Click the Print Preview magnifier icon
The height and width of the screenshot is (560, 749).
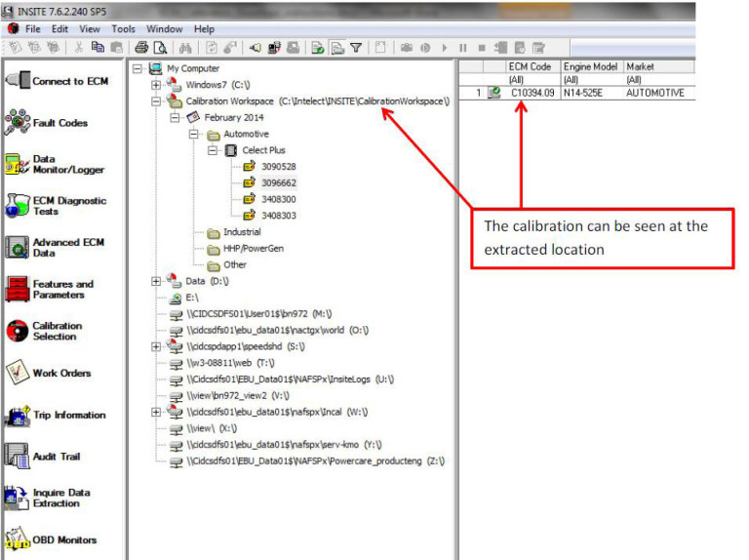160,47
